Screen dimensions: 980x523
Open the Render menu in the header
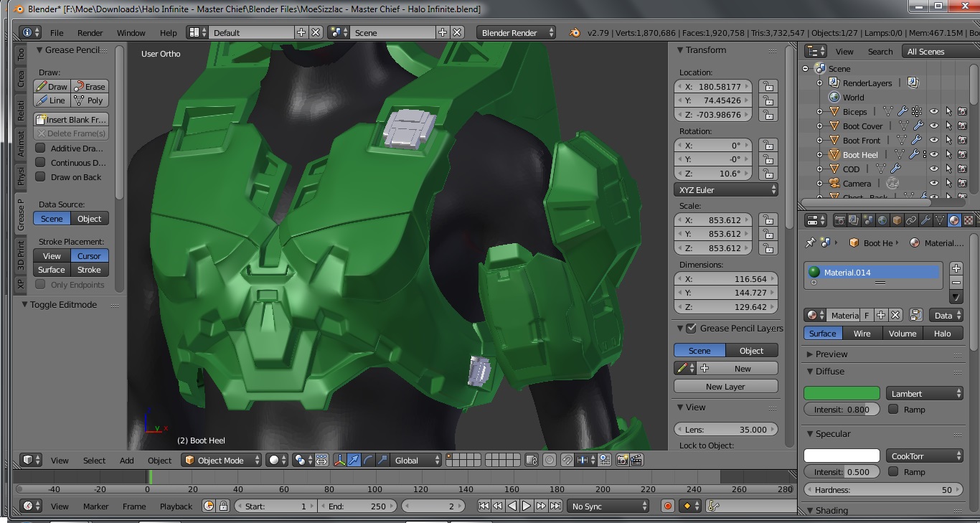pos(90,33)
